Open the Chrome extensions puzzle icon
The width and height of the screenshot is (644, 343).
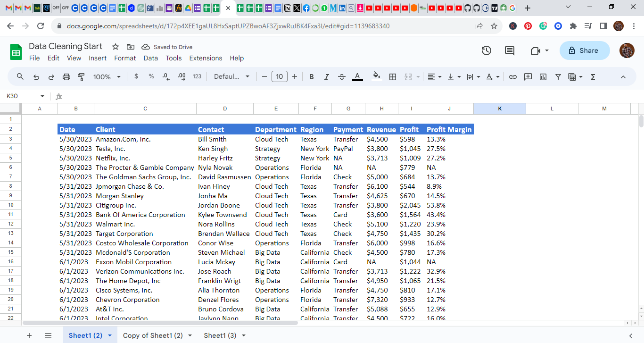(x=573, y=26)
